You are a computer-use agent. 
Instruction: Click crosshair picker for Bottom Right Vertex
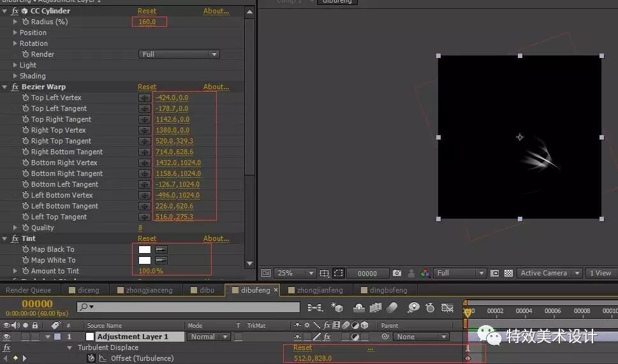coord(144,163)
